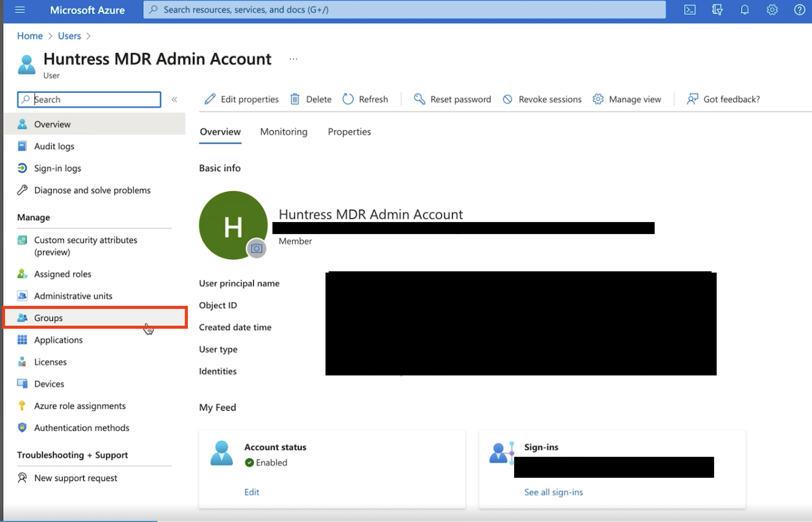812x522 pixels.
Task: Click Revoke sessions in the toolbar
Action: (x=542, y=99)
